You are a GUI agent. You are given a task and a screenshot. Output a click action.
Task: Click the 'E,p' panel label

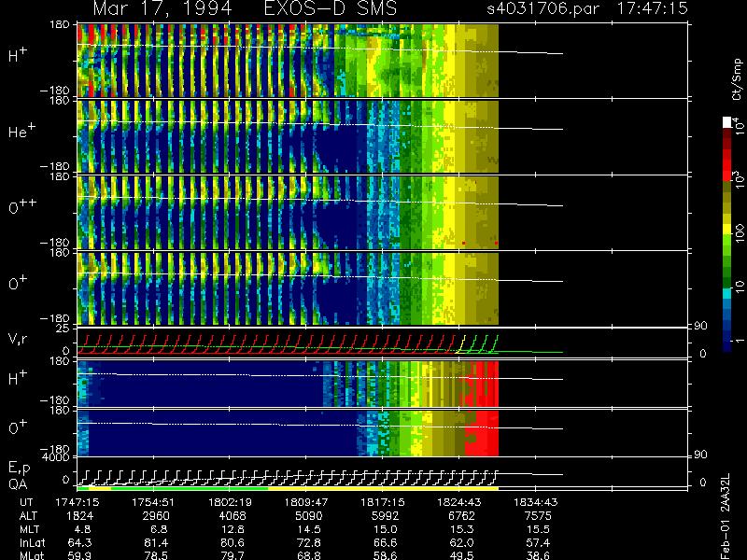19,469
